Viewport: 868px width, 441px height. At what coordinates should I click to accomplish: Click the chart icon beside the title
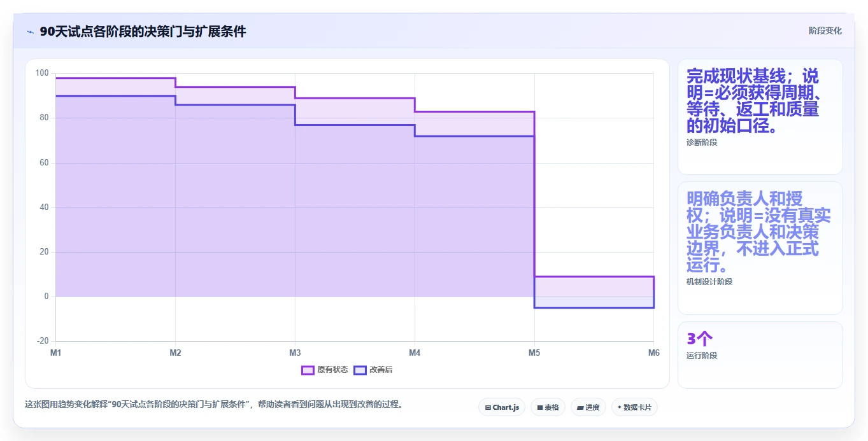(30, 32)
